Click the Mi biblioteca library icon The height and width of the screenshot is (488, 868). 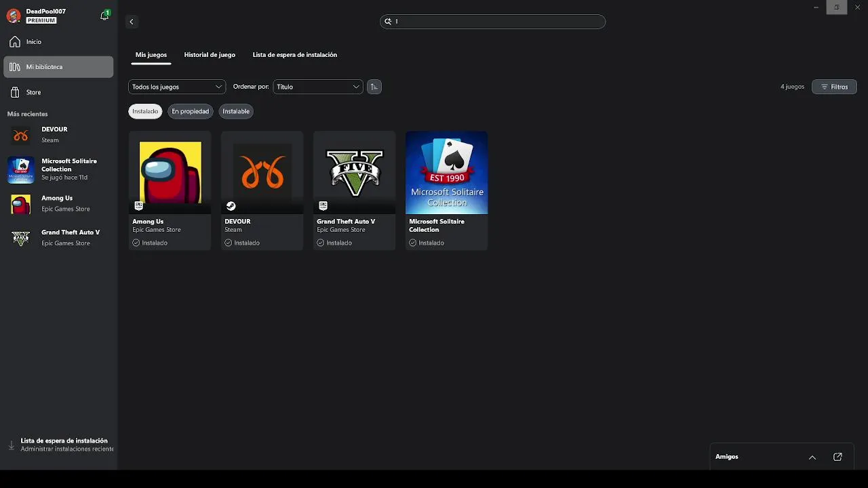[15, 67]
